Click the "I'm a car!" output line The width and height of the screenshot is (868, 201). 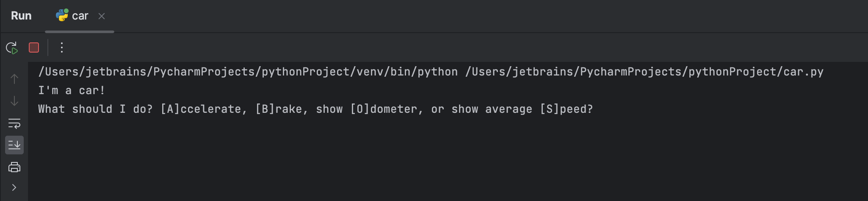tap(71, 90)
